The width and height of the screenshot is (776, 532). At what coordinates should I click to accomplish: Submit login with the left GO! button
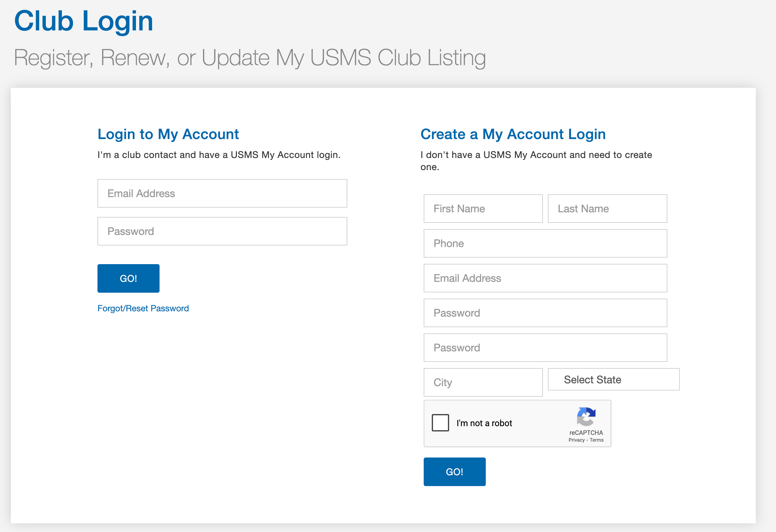pyautogui.click(x=128, y=278)
